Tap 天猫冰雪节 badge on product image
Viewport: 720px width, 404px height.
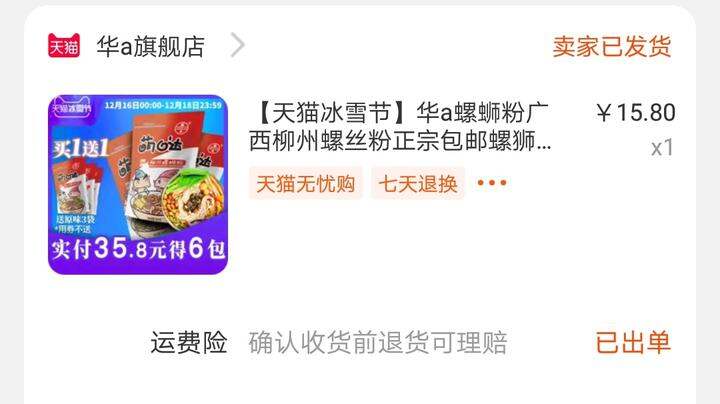[71, 109]
